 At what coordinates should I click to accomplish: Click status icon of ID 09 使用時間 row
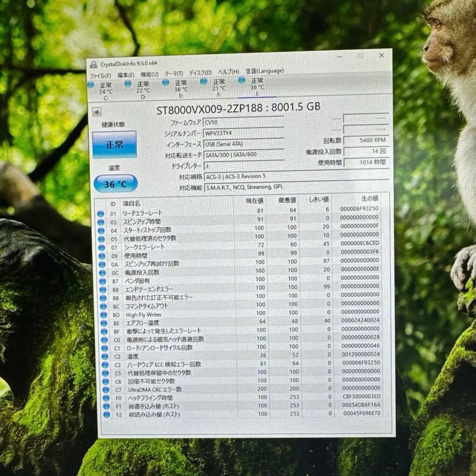102,256
